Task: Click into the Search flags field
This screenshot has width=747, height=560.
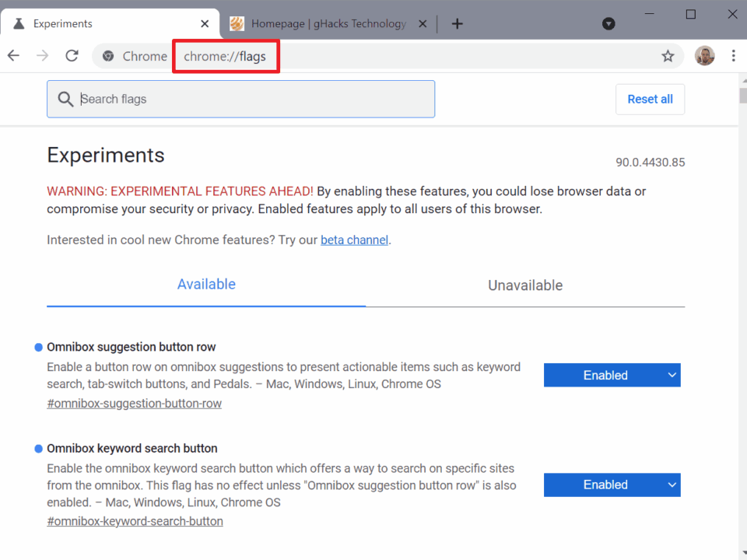Action: click(249, 100)
